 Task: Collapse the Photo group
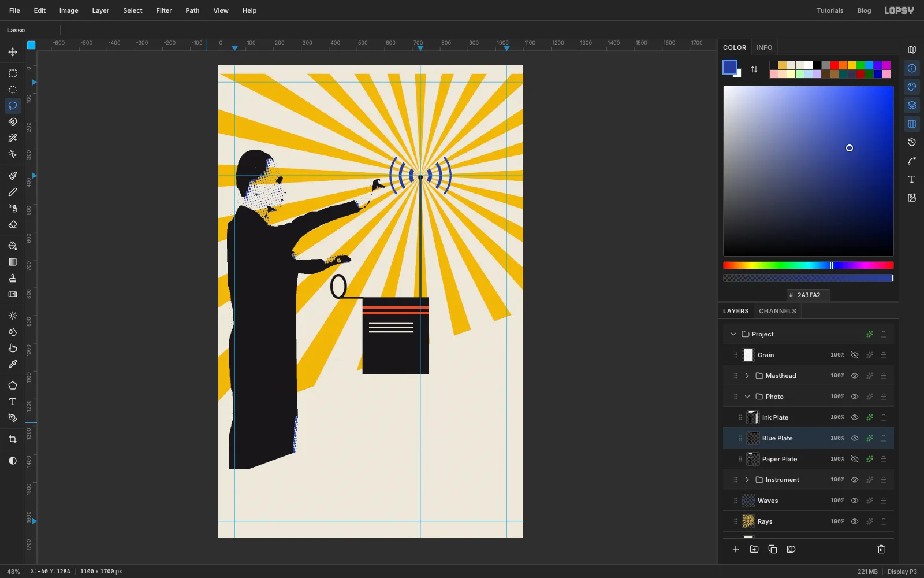(x=747, y=397)
